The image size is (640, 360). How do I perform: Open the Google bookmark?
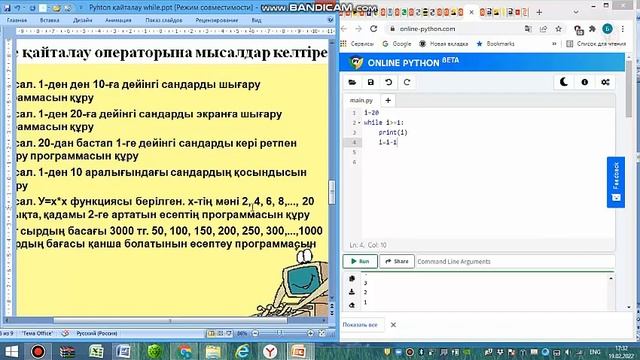(397, 44)
